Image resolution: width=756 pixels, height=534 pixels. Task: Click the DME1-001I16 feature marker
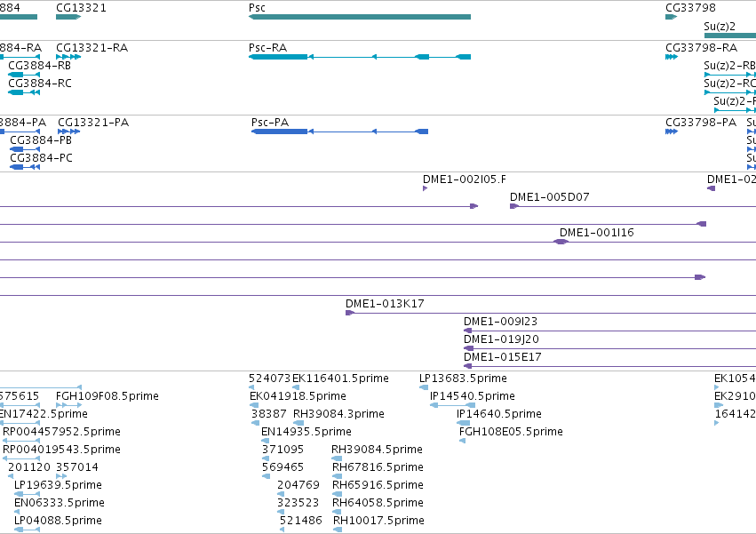click(561, 242)
